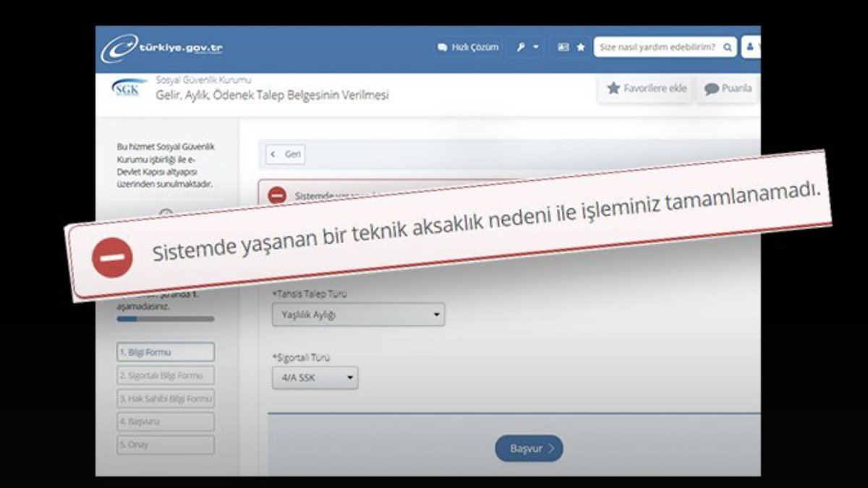Click the back chevron on Geri button
Viewport: 868px width, 488px height.
click(x=273, y=155)
